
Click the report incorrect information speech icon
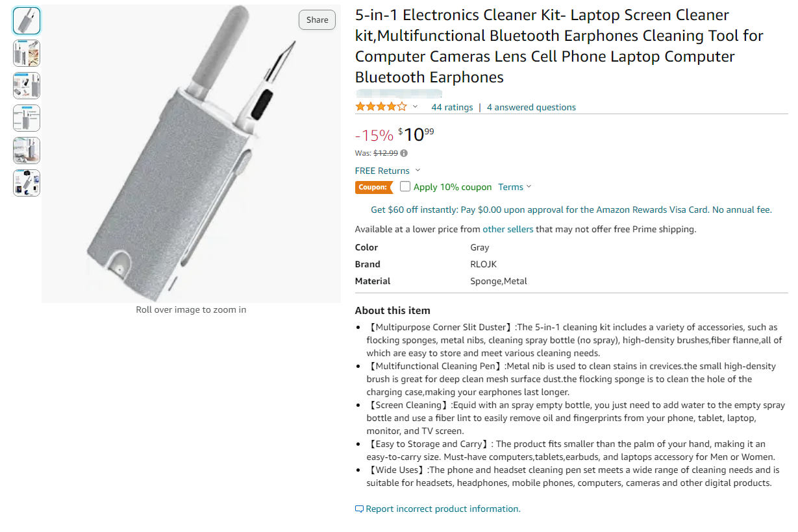(359, 509)
